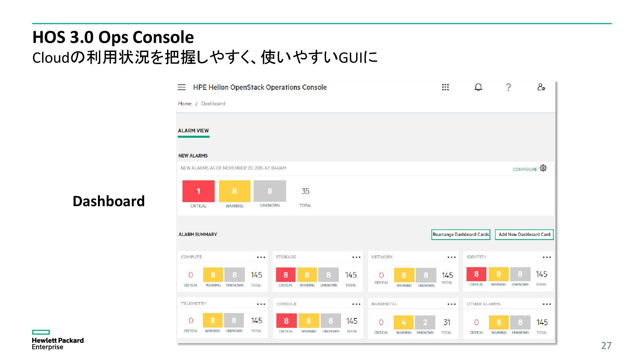
Task: Click Add New Dashboard Card button
Action: tap(524, 235)
